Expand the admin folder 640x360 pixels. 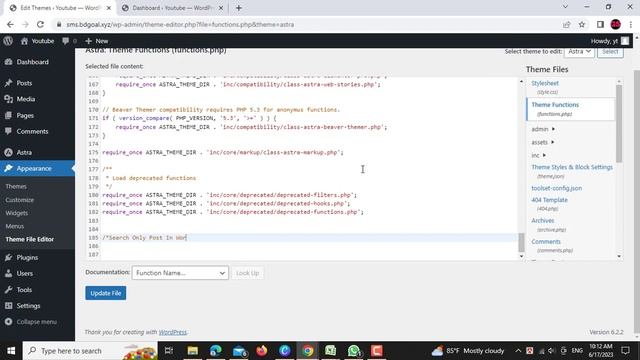(x=543, y=129)
